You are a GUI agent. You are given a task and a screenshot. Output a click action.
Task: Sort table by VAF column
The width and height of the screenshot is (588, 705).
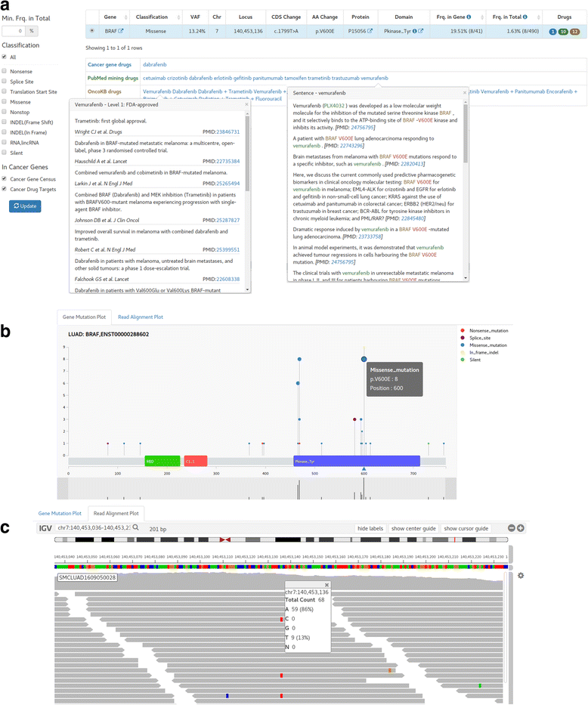pyautogui.click(x=195, y=17)
